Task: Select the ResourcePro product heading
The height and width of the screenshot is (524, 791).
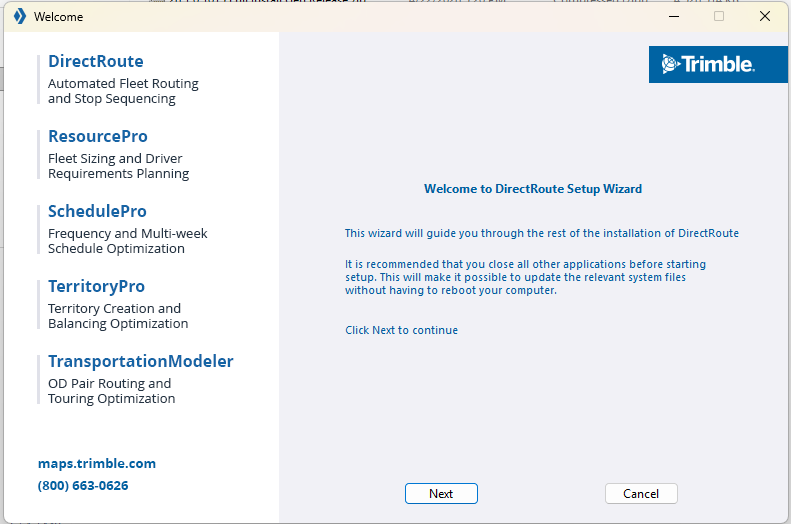Action: click(x=98, y=136)
